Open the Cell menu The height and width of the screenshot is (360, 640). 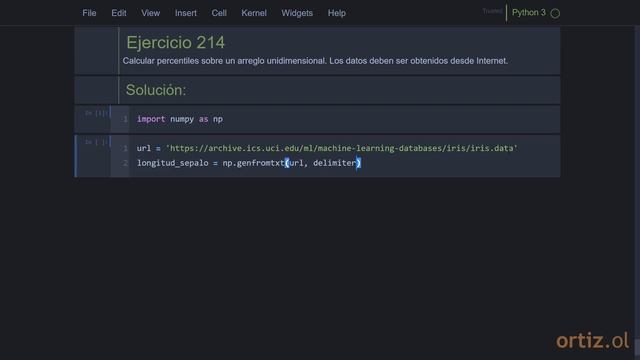click(x=219, y=13)
